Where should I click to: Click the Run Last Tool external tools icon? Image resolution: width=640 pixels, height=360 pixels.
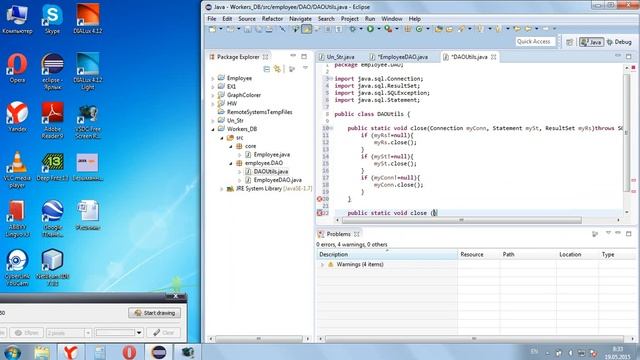(388, 29)
